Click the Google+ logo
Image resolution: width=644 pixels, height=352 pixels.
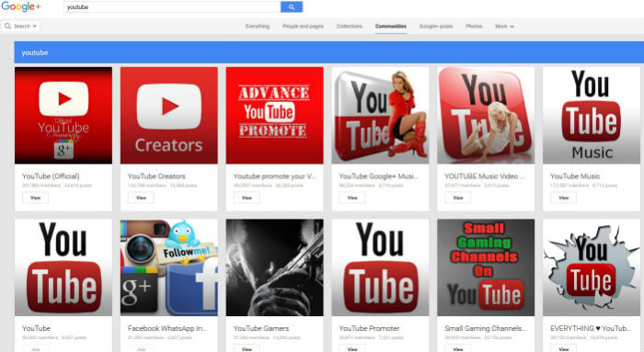pyautogui.click(x=21, y=6)
